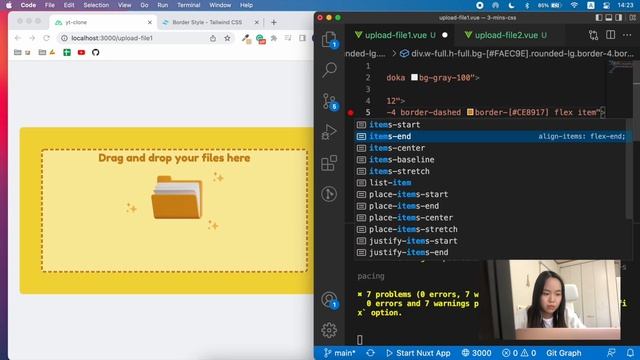The width and height of the screenshot is (640, 360).
Task: Toggle Do Not Disturb moon in menu bar
Action: [x=511, y=5]
